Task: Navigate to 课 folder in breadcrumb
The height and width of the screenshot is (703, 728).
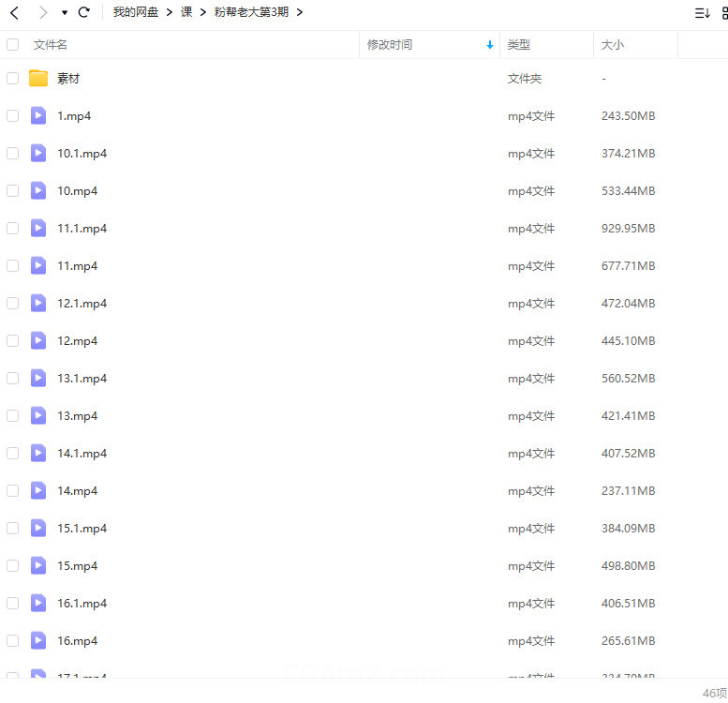Action: click(186, 13)
